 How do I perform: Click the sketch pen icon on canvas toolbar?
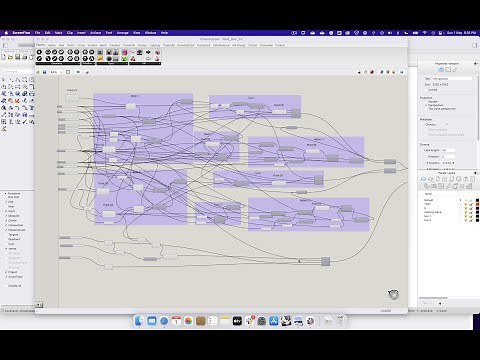pos(87,72)
